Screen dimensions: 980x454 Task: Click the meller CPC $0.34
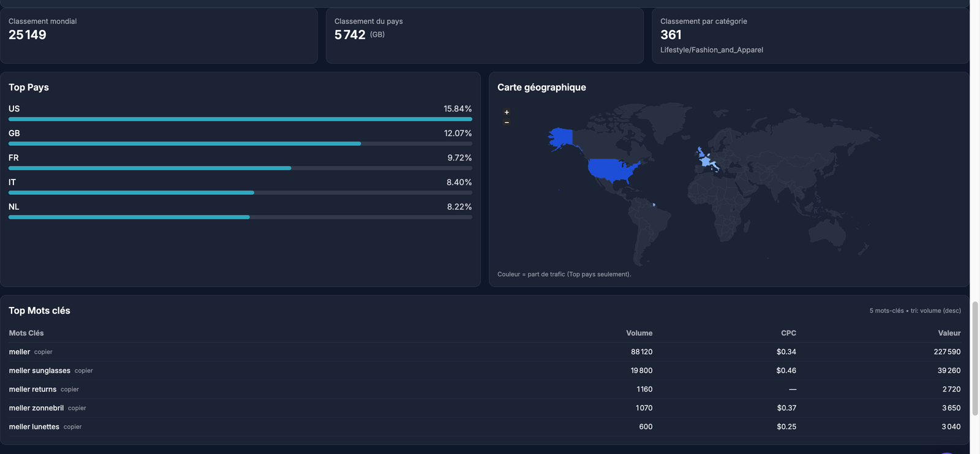pyautogui.click(x=786, y=352)
